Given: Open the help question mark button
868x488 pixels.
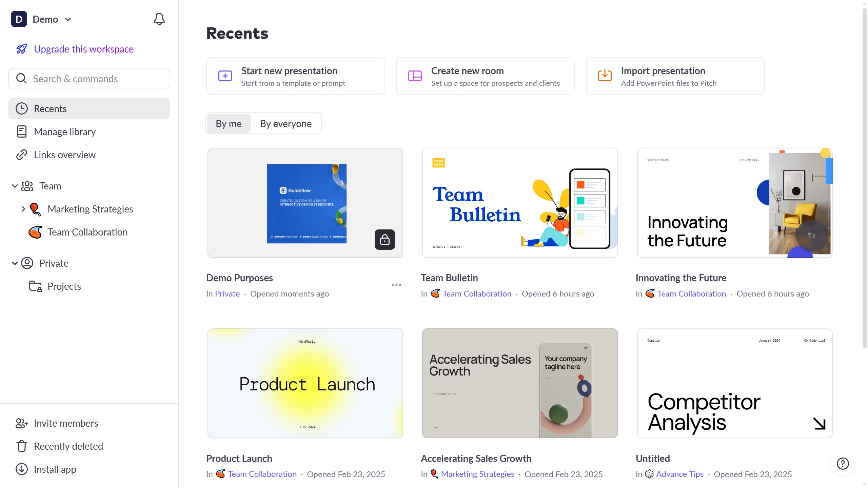Looking at the screenshot, I should [x=843, y=463].
